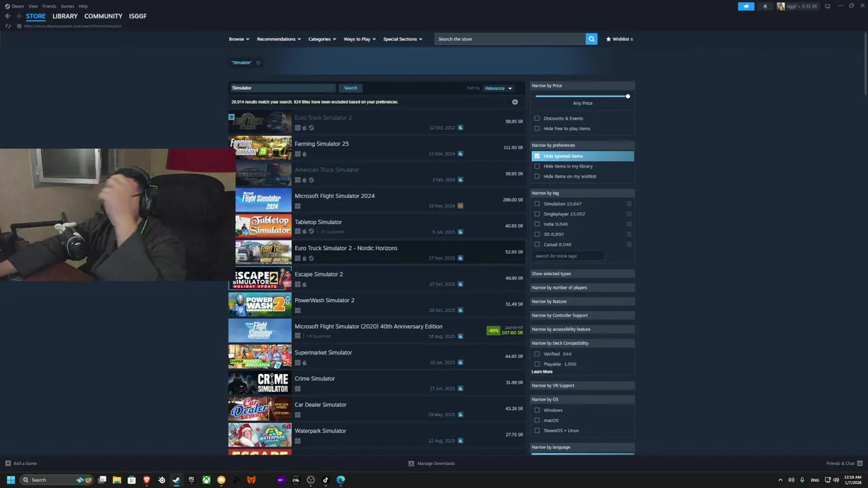Image resolution: width=868 pixels, height=488 pixels.
Task: Open the announcements megaphone button
Action: pyautogui.click(x=746, y=6)
